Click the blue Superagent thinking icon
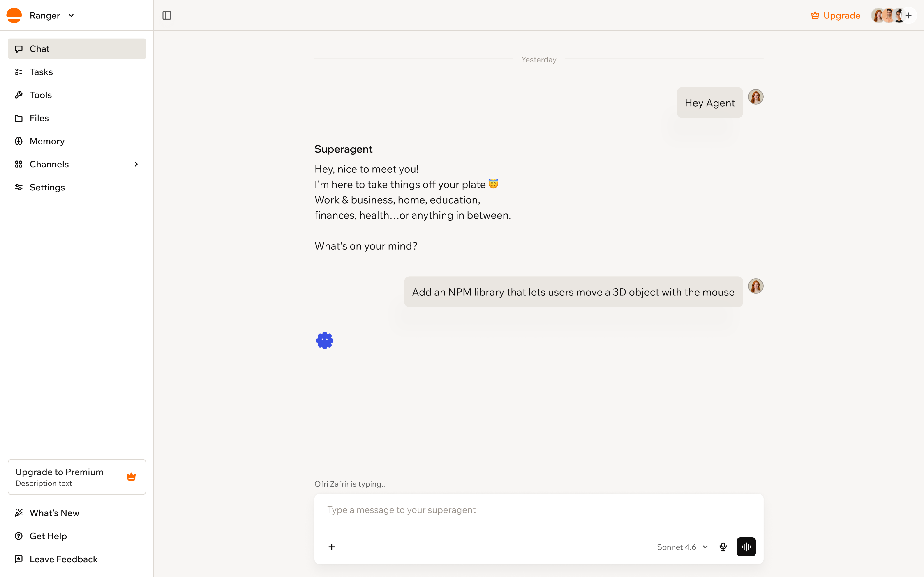The height and width of the screenshot is (577, 924). point(325,340)
